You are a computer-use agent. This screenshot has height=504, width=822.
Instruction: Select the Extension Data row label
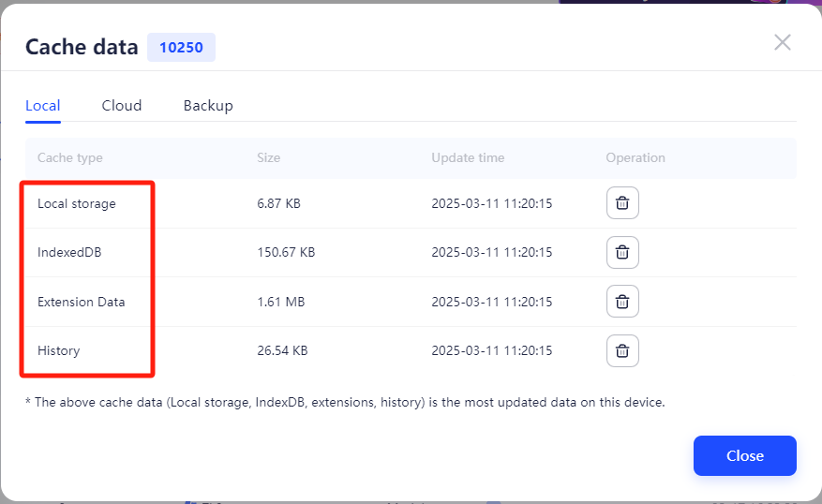tap(82, 302)
